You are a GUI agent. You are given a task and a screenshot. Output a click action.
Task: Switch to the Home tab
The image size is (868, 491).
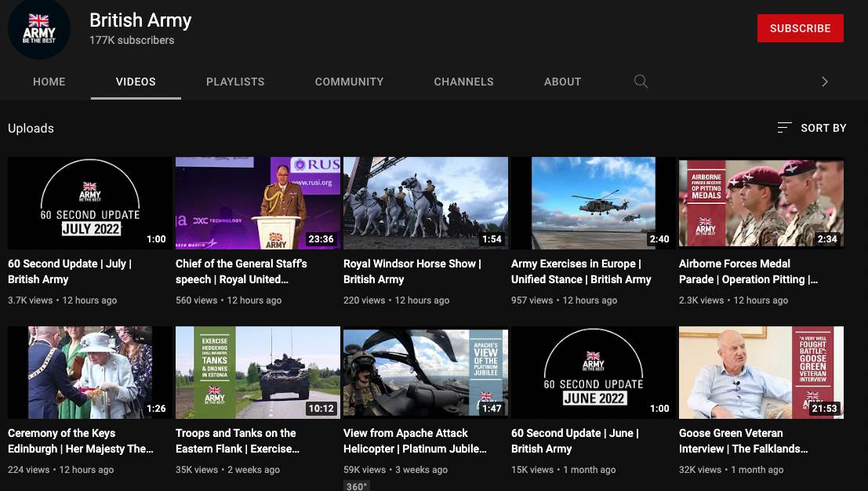pos(49,82)
